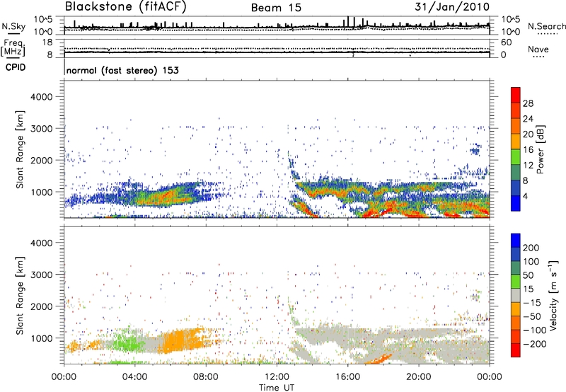Image resolution: width=566 pixels, height=392 pixels.
Task: Click the "Freq. [MHz]" axis label
Action: (x=13, y=48)
